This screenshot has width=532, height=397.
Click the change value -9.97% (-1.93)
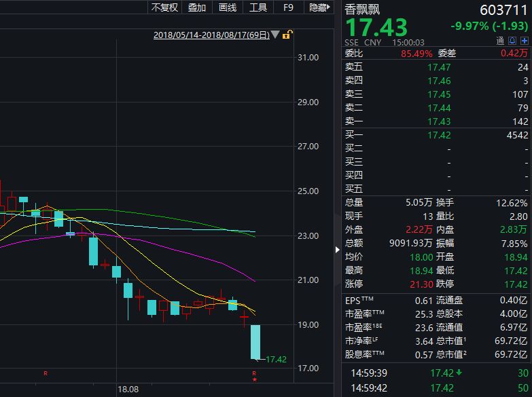click(489, 26)
